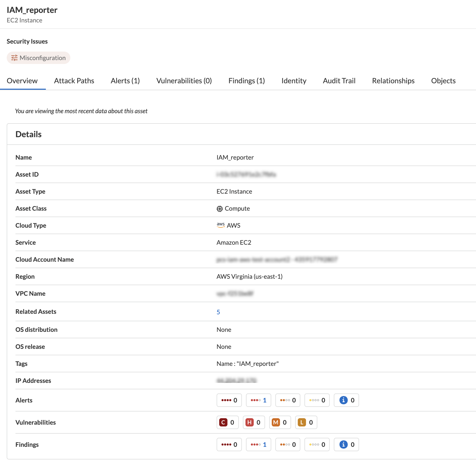Click the informational icon in Findings row

[x=343, y=444]
